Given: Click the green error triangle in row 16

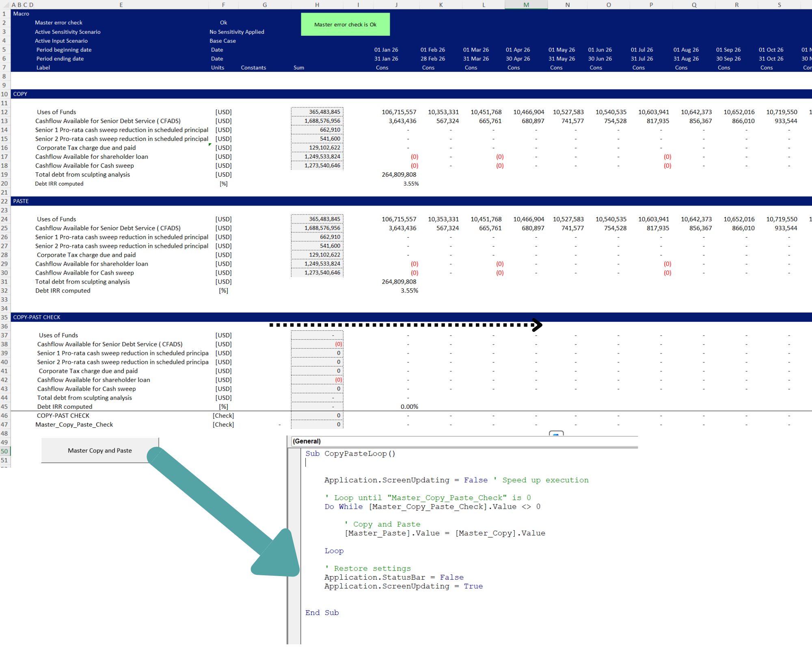Looking at the screenshot, I should click(210, 145).
